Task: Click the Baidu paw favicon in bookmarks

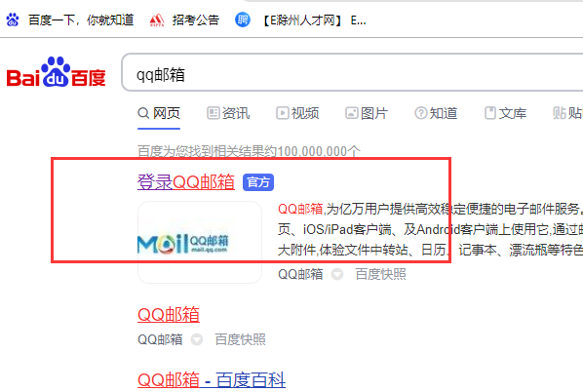Action: coord(13,20)
